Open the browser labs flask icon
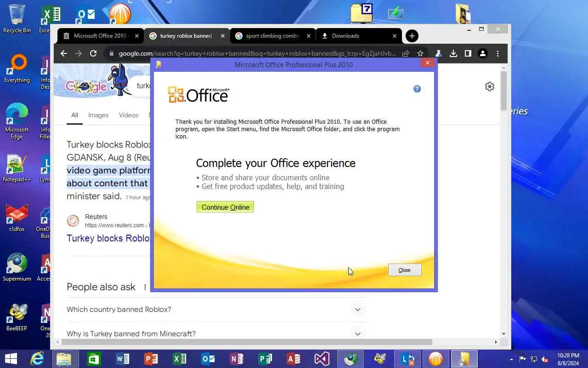This screenshot has width=588, height=368. [x=439, y=53]
